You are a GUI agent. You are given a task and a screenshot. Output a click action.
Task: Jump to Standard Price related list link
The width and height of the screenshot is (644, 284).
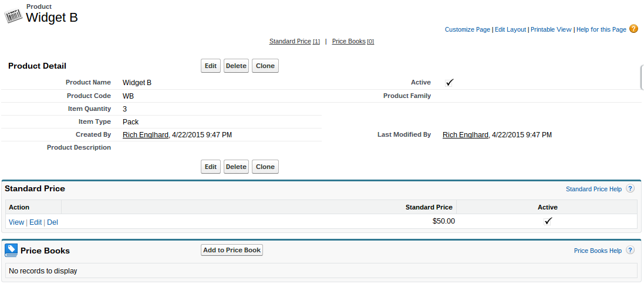[290, 42]
